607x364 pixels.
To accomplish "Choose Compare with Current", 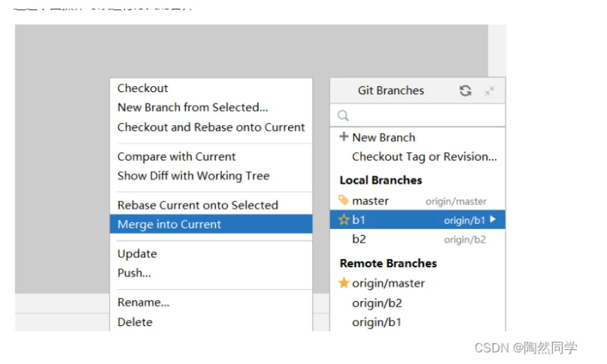I will tap(176, 157).
